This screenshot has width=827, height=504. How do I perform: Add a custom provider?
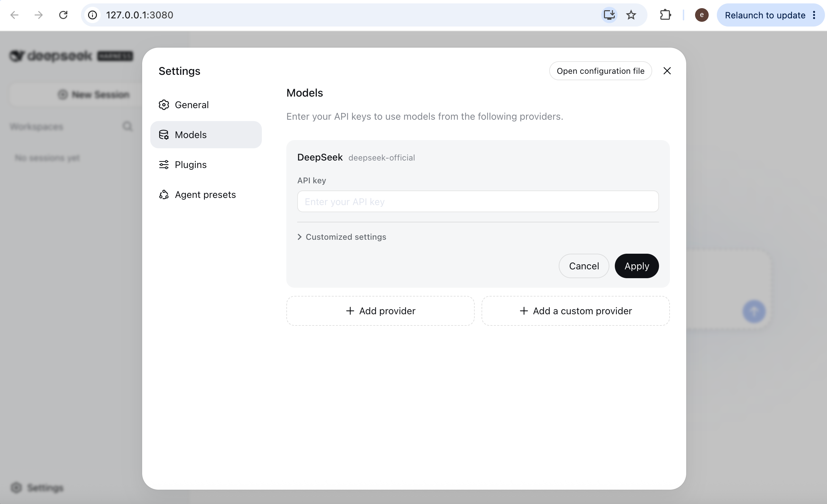tap(576, 311)
